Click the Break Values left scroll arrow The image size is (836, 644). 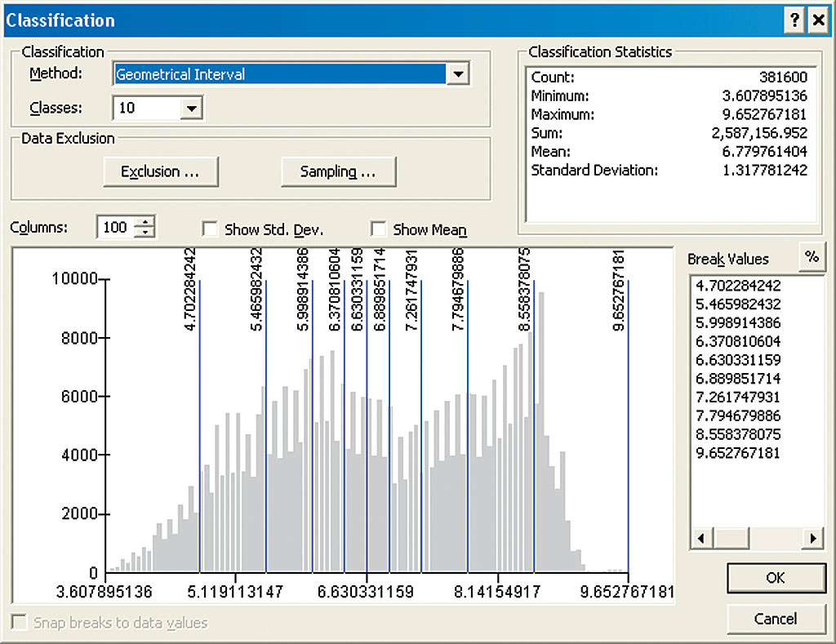701,538
